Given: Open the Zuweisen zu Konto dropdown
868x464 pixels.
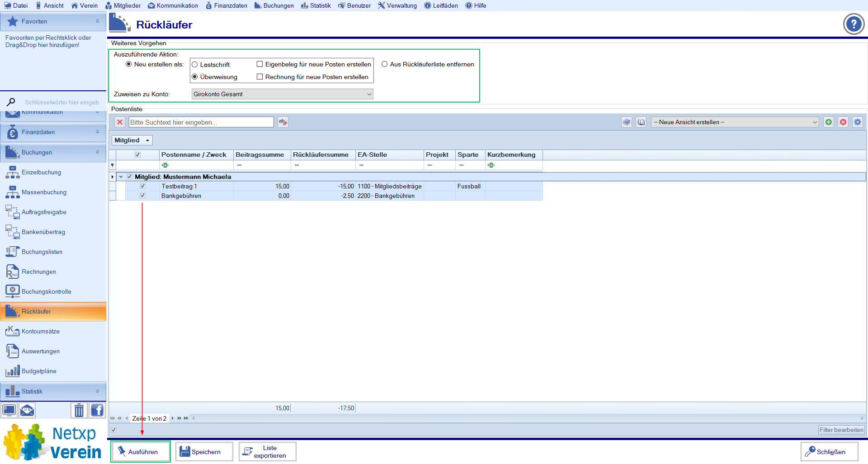Looking at the screenshot, I should [x=282, y=94].
